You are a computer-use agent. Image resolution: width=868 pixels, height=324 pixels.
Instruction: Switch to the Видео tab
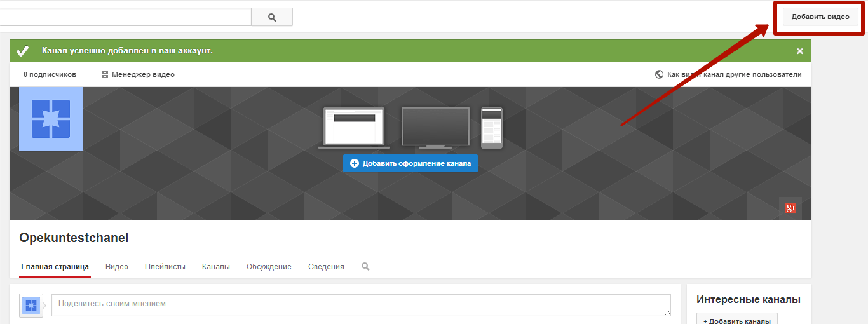pyautogui.click(x=117, y=267)
